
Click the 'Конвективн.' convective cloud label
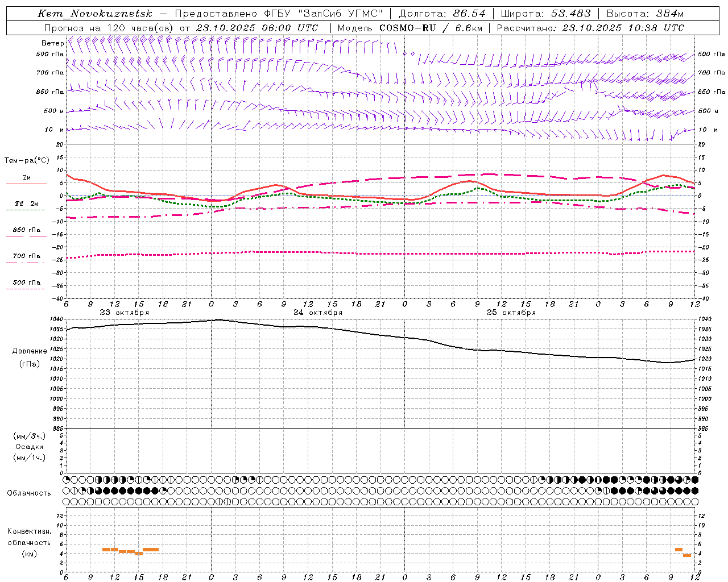[x=29, y=531]
